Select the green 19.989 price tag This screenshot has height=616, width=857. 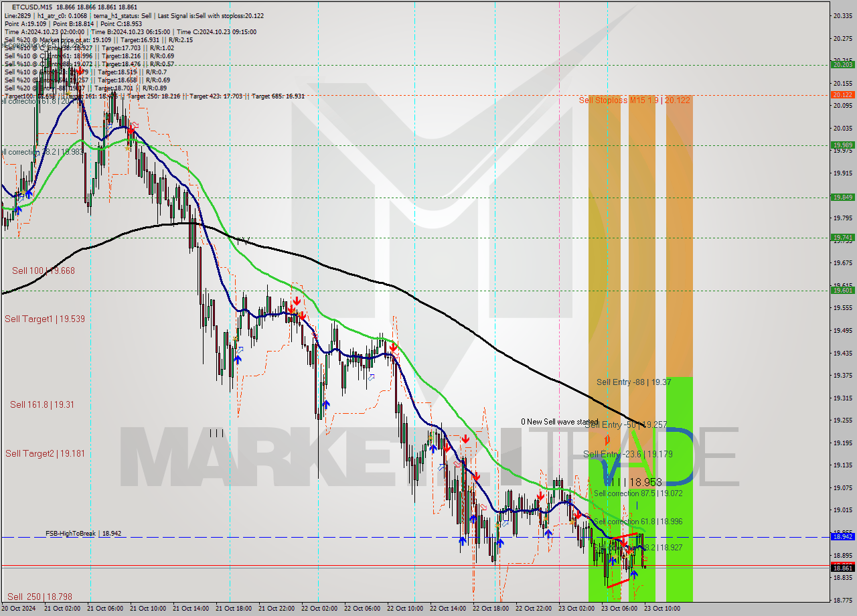tap(842, 145)
